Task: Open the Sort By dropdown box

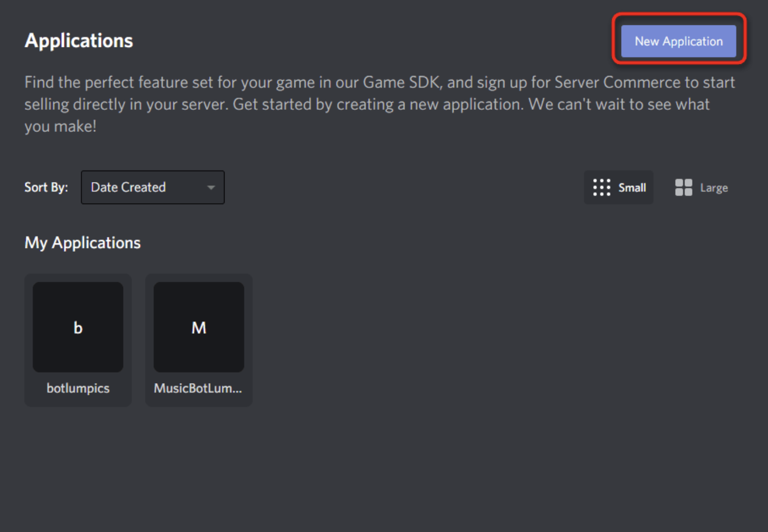Action: [152, 187]
